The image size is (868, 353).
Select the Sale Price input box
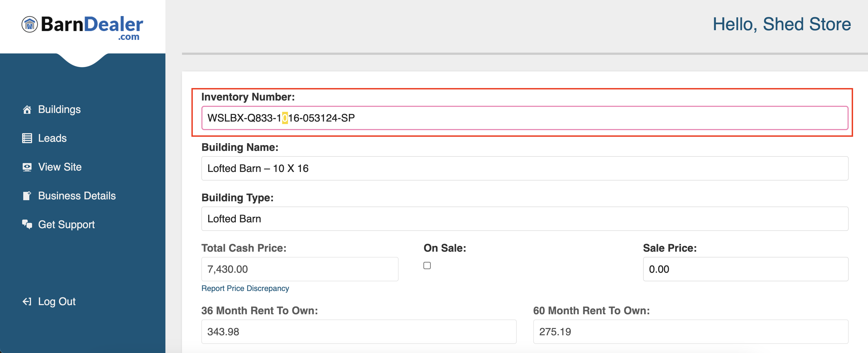click(745, 269)
